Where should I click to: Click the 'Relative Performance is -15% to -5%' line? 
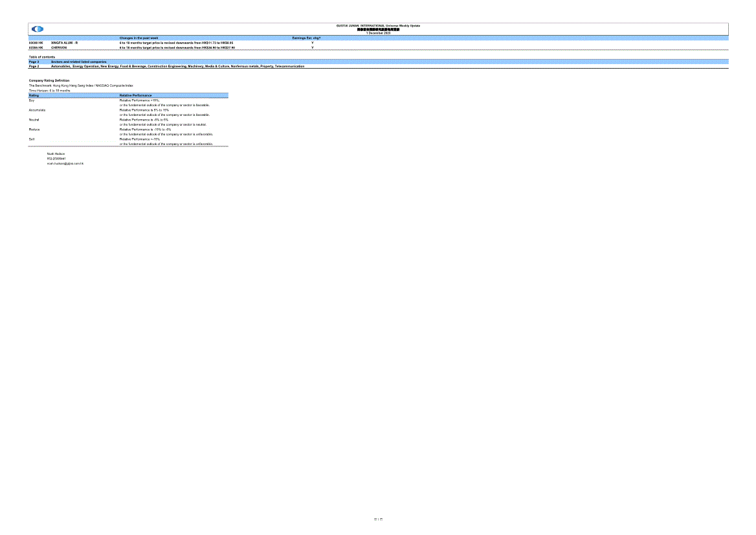click(x=145, y=130)
